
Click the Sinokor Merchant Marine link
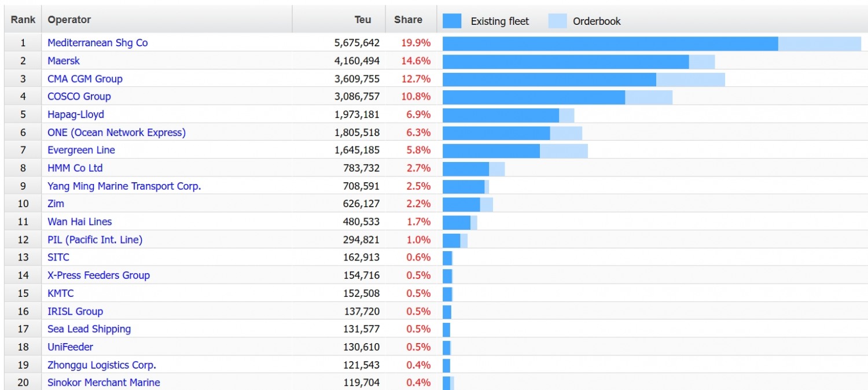click(x=104, y=382)
